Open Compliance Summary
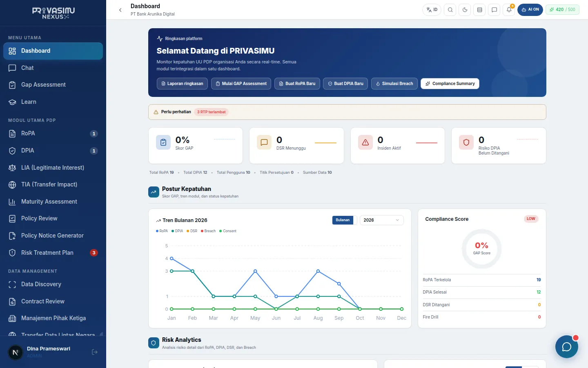 tap(450, 83)
